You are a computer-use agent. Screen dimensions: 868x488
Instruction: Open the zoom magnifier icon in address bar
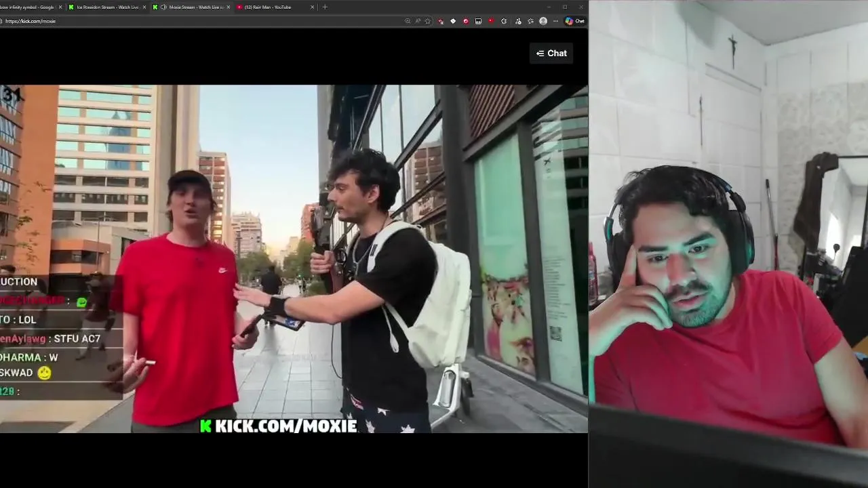click(408, 21)
